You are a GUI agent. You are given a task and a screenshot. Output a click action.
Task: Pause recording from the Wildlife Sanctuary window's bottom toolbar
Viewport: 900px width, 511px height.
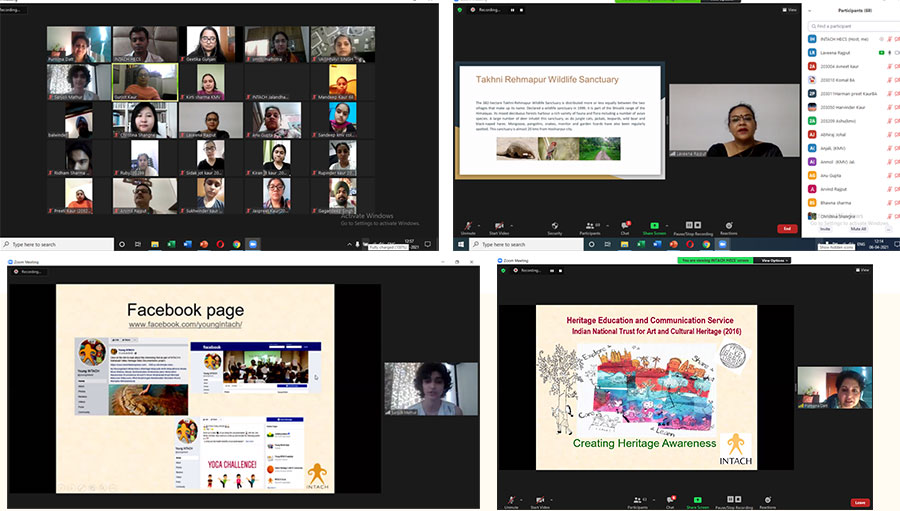pyautogui.click(x=689, y=225)
